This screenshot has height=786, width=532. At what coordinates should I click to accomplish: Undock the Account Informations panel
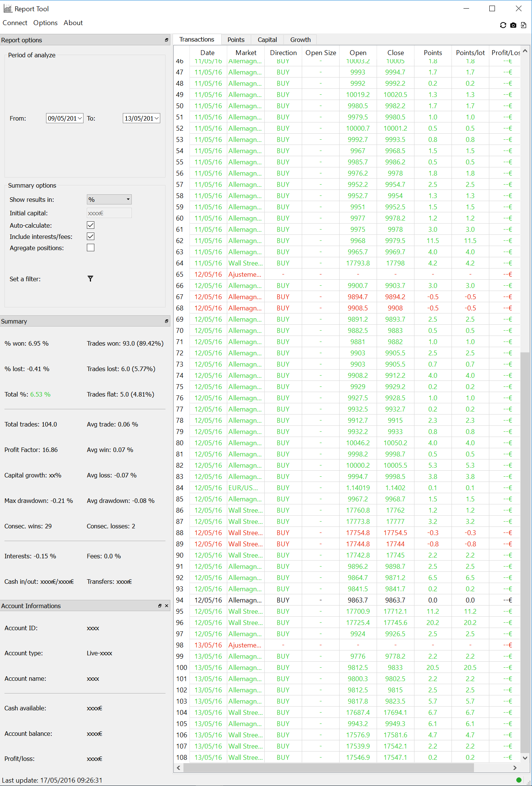click(160, 606)
